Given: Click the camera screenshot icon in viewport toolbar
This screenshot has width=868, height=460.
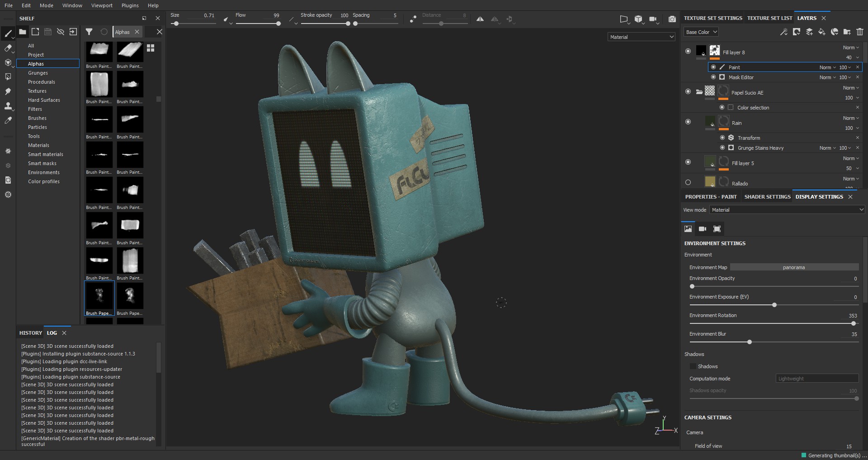Looking at the screenshot, I should (x=672, y=19).
